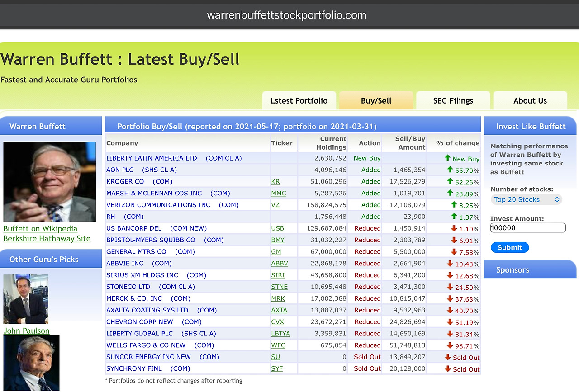The height and width of the screenshot is (392, 579).
Task: Click the red down arrow beside 51.19%
Action: pyautogui.click(x=450, y=322)
